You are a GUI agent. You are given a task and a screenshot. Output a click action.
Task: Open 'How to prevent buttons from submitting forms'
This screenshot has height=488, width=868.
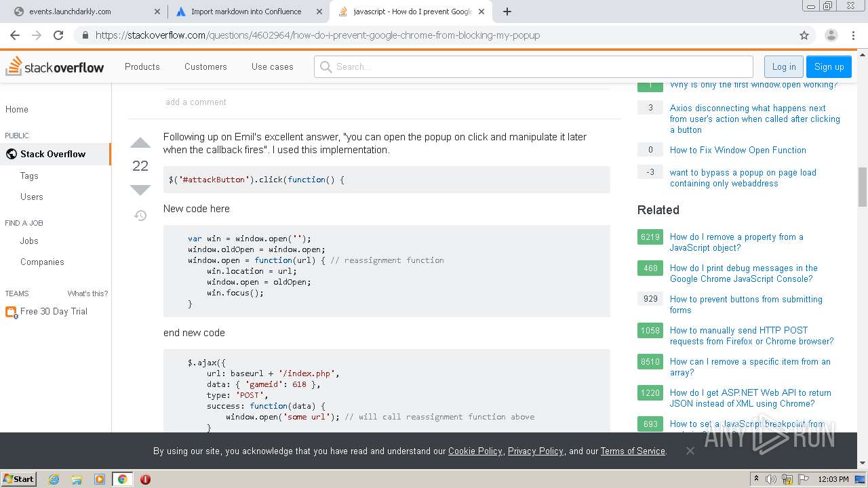(746, 304)
